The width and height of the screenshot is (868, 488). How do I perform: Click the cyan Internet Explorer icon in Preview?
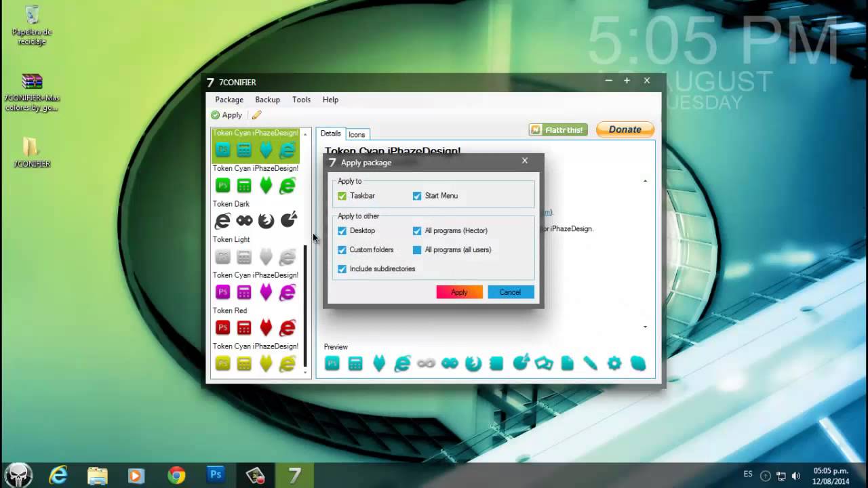402,363
